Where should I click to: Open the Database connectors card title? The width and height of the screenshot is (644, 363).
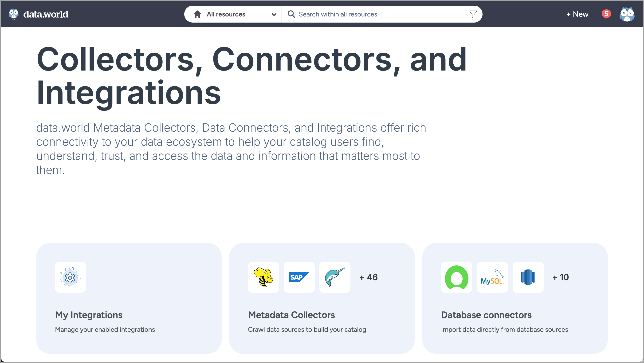coord(486,315)
